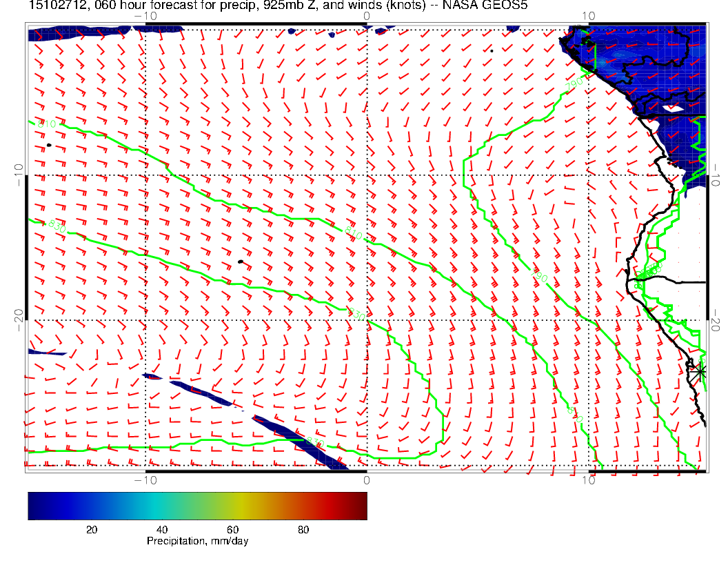
Task: Click the small island dot nearest the map center
Action: click(x=240, y=261)
